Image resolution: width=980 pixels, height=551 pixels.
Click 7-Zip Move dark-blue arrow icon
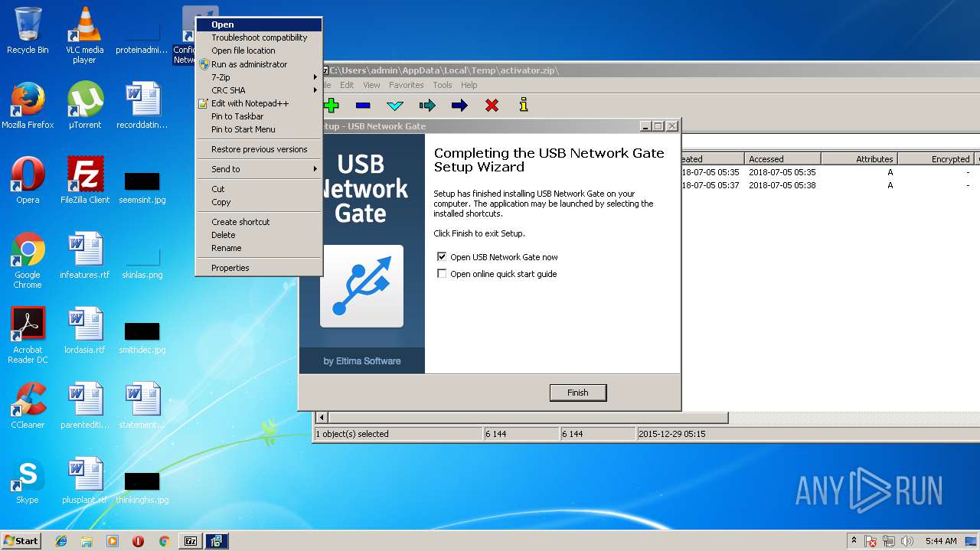(x=459, y=106)
